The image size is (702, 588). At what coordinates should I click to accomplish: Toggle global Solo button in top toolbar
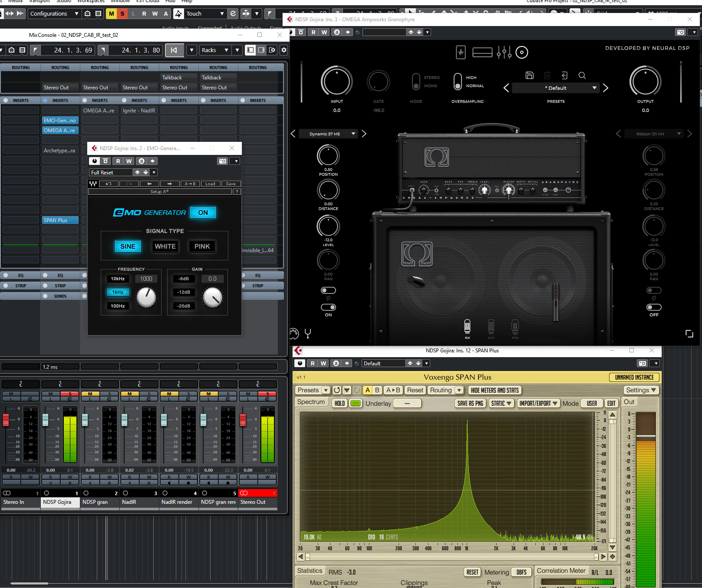[x=122, y=14]
